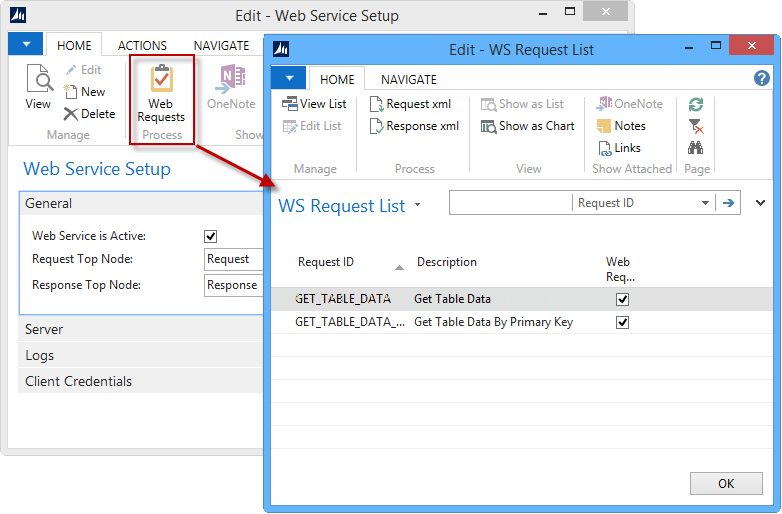This screenshot has height=514, width=782.
Task: Click Dynamics NAV logo in Web Service Setup title bar
Action: pyautogui.click(x=17, y=15)
